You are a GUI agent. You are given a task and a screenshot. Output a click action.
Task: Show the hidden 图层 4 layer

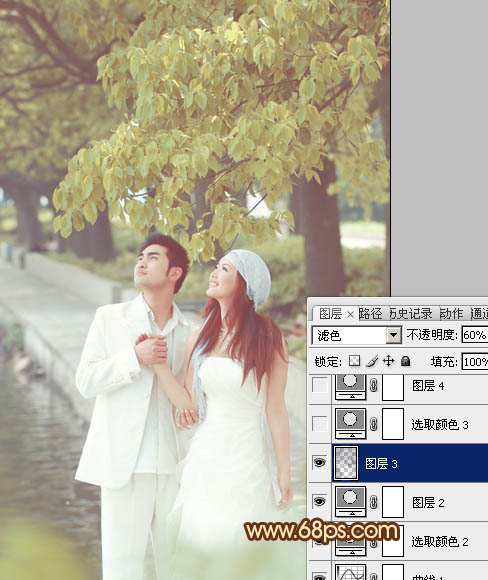(x=320, y=385)
